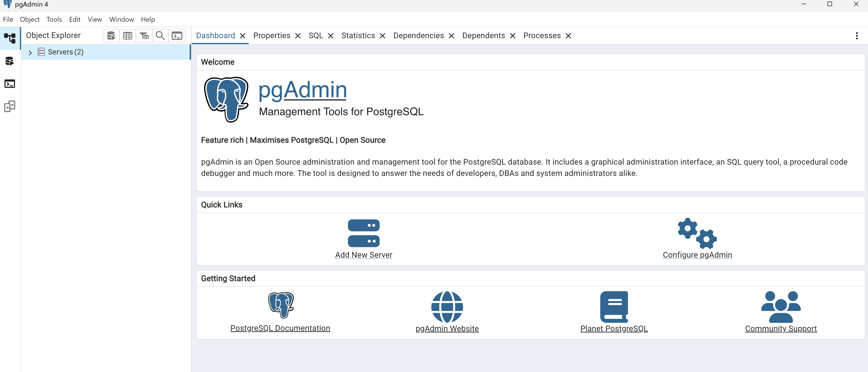This screenshot has width=868, height=372.
Task: Click the PSQL Tool terminal icon
Action: [177, 36]
